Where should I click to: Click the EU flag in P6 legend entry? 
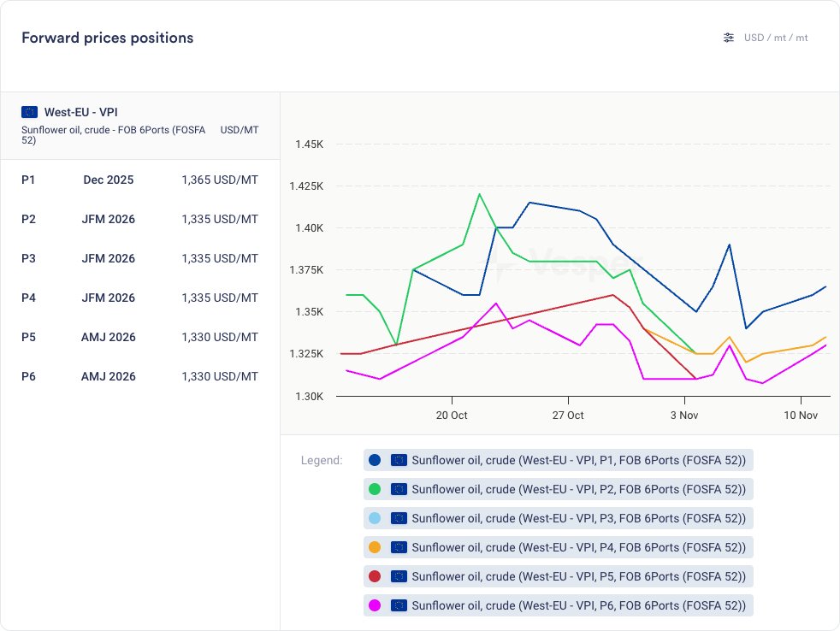point(399,605)
